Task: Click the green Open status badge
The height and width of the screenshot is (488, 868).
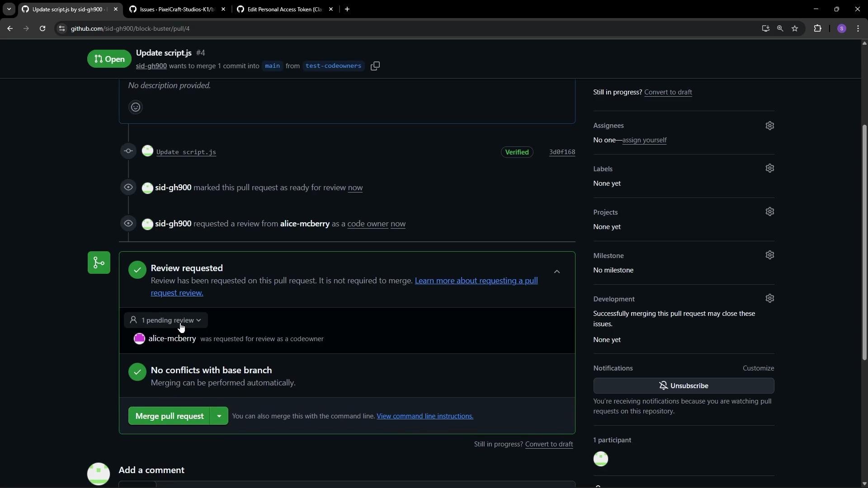Action: [109, 59]
